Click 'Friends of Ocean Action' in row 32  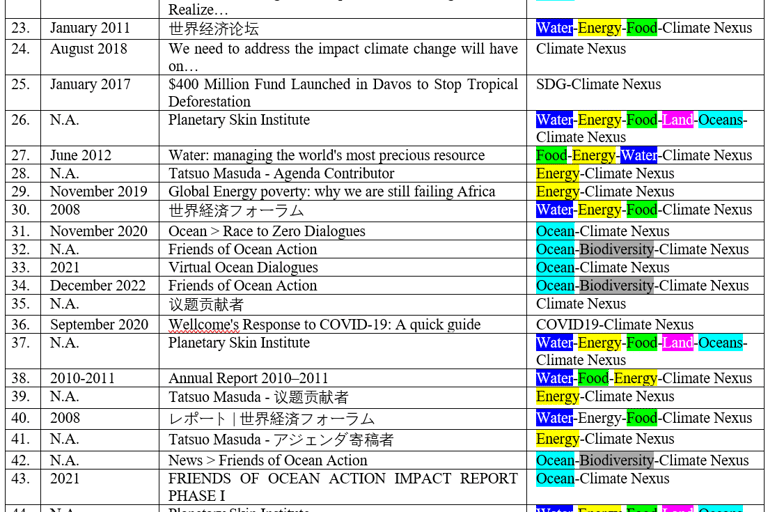coord(242,249)
